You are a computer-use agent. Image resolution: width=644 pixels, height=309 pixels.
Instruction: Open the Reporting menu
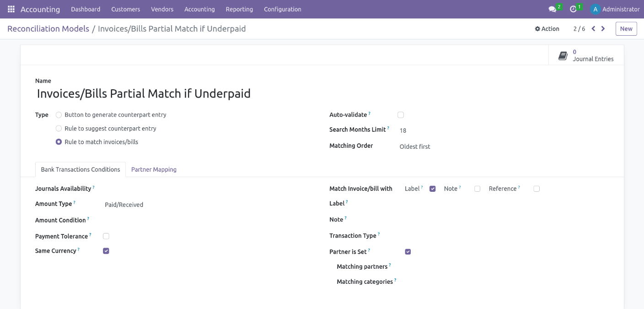coord(239,9)
